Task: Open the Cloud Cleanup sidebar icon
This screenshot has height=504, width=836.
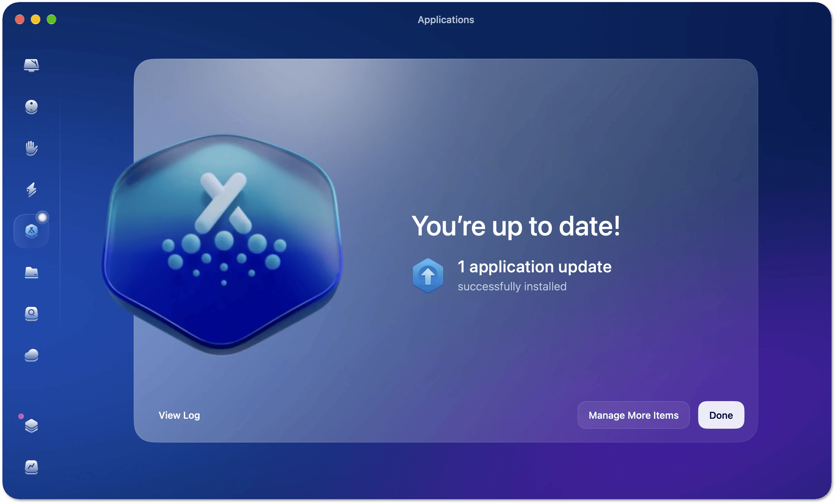Action: (x=31, y=355)
